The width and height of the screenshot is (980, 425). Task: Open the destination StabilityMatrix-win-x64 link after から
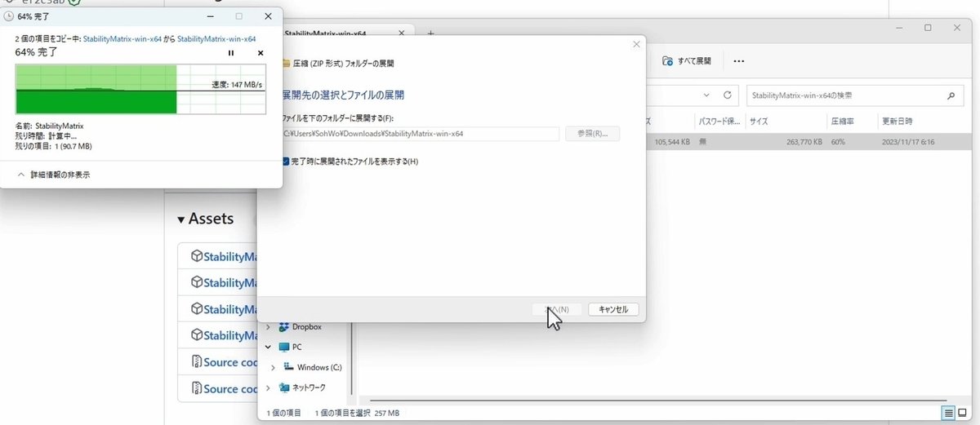pos(216,38)
